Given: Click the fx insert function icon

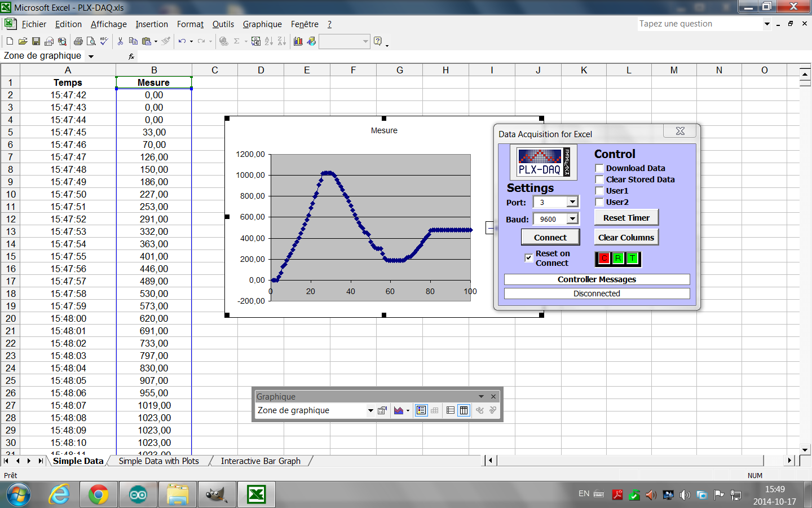Looking at the screenshot, I should (x=131, y=56).
